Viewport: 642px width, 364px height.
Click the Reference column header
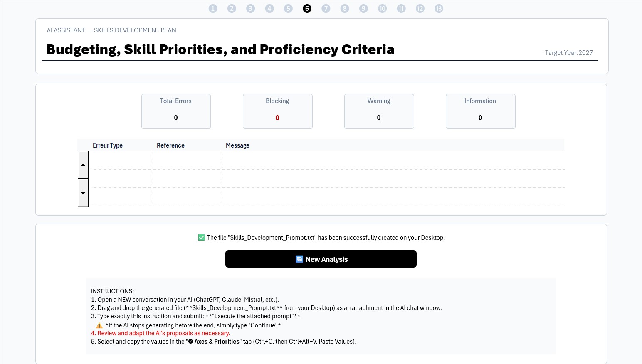point(170,145)
